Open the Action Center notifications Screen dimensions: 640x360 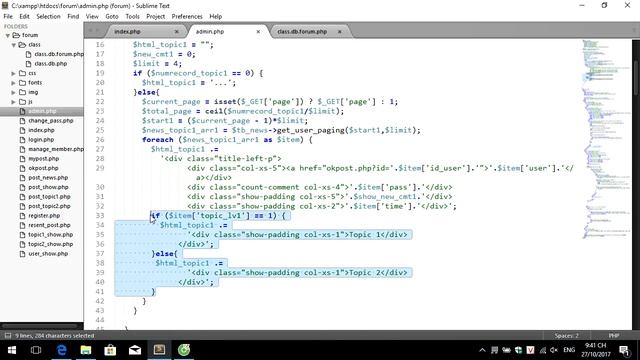pyautogui.click(x=624, y=350)
